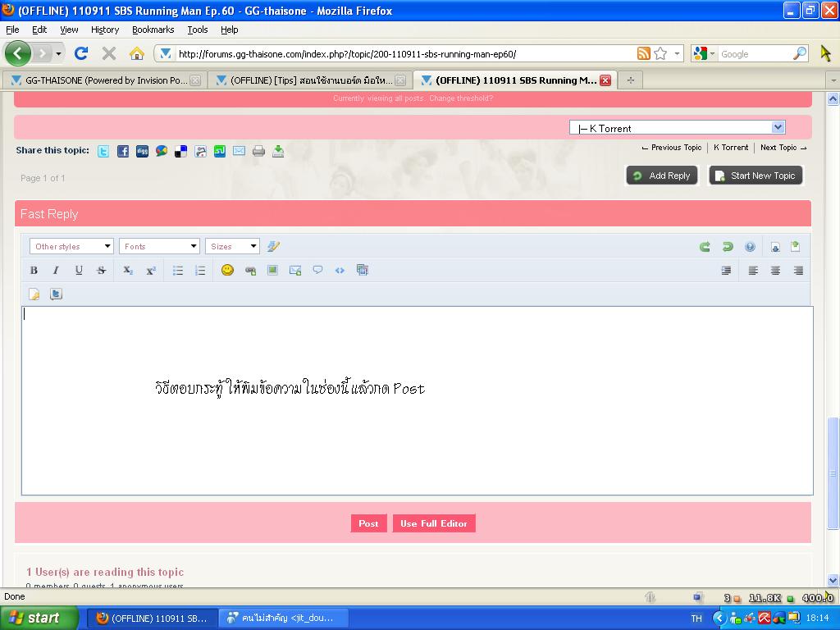Insert a numbered list

click(x=200, y=271)
